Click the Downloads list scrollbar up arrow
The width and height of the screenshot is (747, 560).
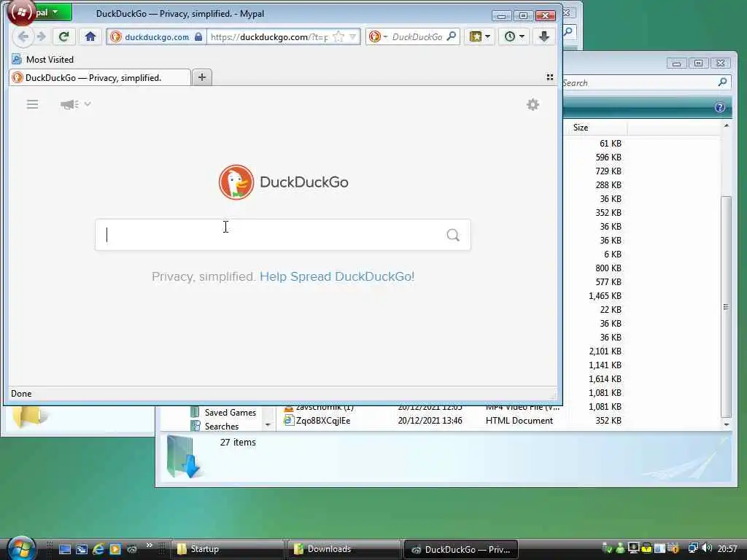pos(726,125)
